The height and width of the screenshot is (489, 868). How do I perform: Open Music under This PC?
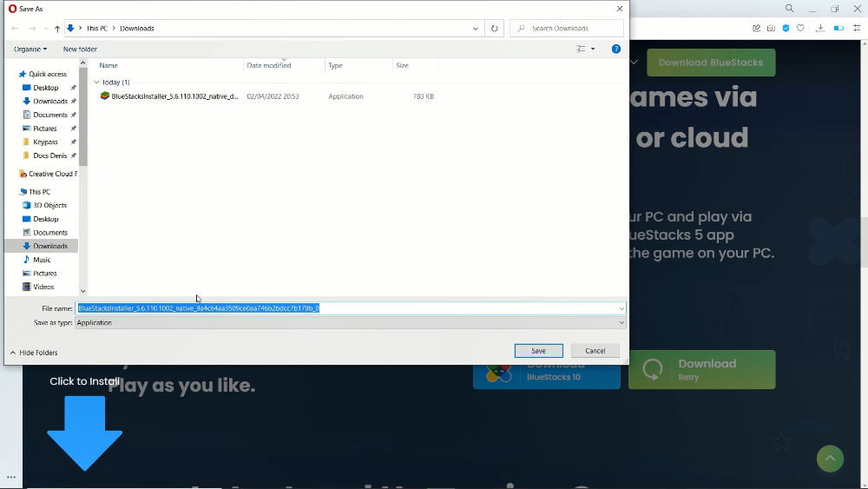coord(42,260)
